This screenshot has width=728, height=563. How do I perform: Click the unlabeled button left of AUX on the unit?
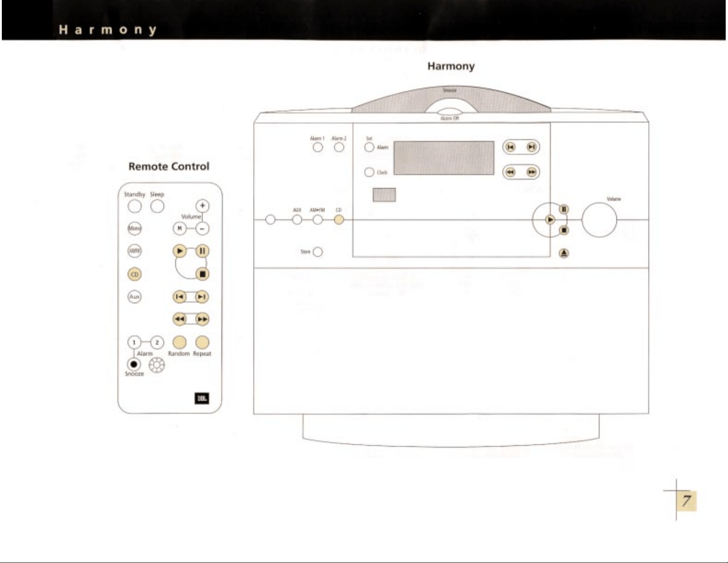pos(271,220)
